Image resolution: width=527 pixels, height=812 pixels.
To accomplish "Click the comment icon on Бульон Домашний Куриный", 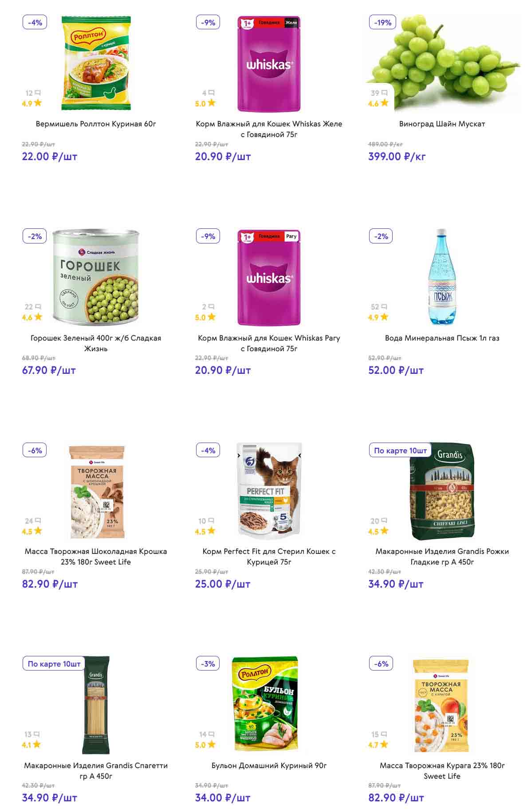I will 212,734.
